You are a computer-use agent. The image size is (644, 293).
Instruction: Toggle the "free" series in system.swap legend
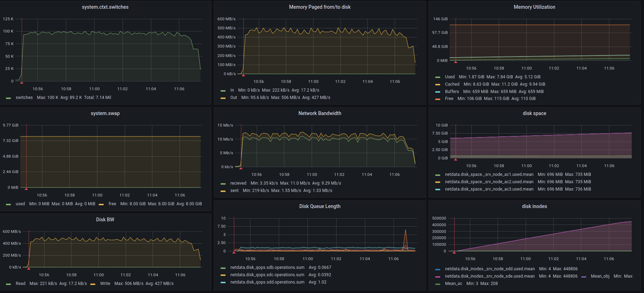(x=112, y=204)
